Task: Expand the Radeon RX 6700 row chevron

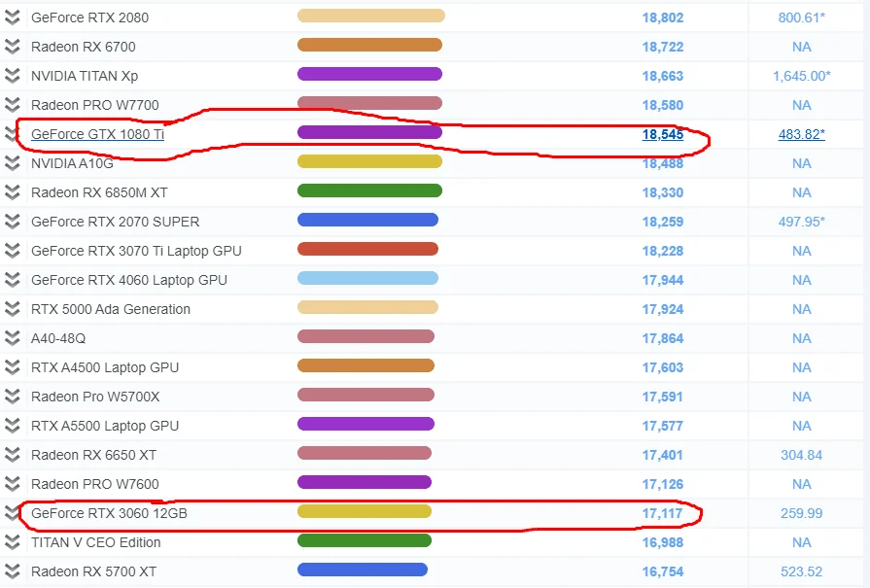Action: 13,47
